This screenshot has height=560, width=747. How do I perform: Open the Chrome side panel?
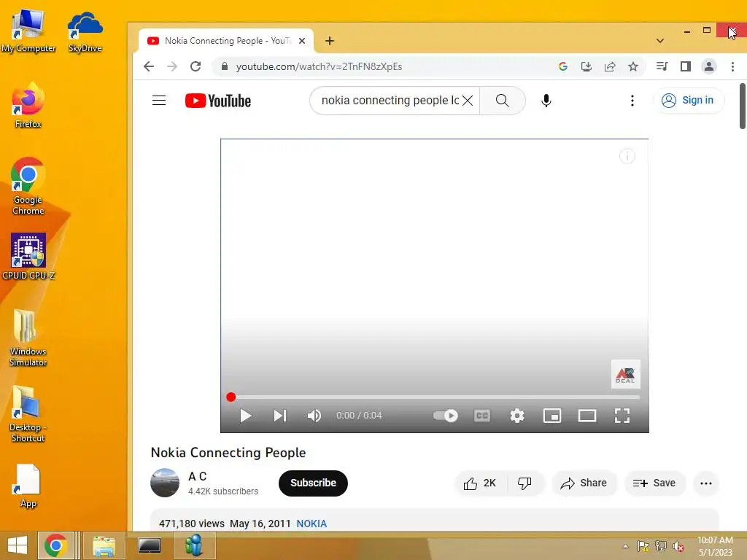point(686,66)
